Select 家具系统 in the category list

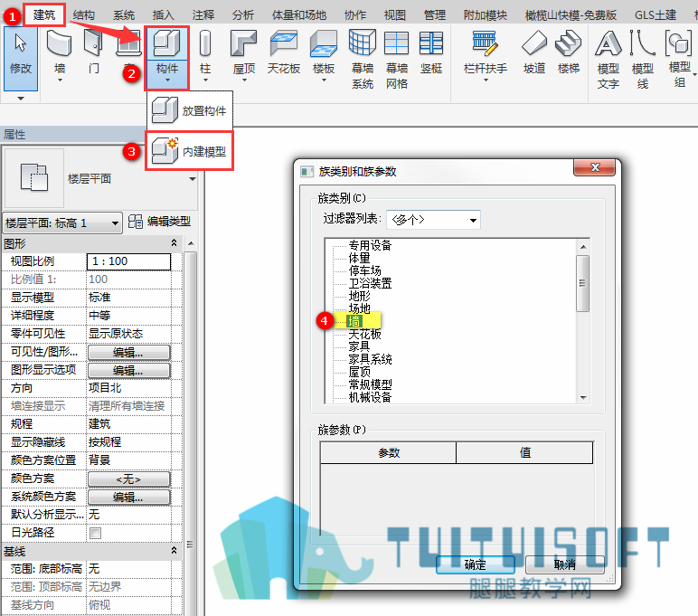click(370, 358)
